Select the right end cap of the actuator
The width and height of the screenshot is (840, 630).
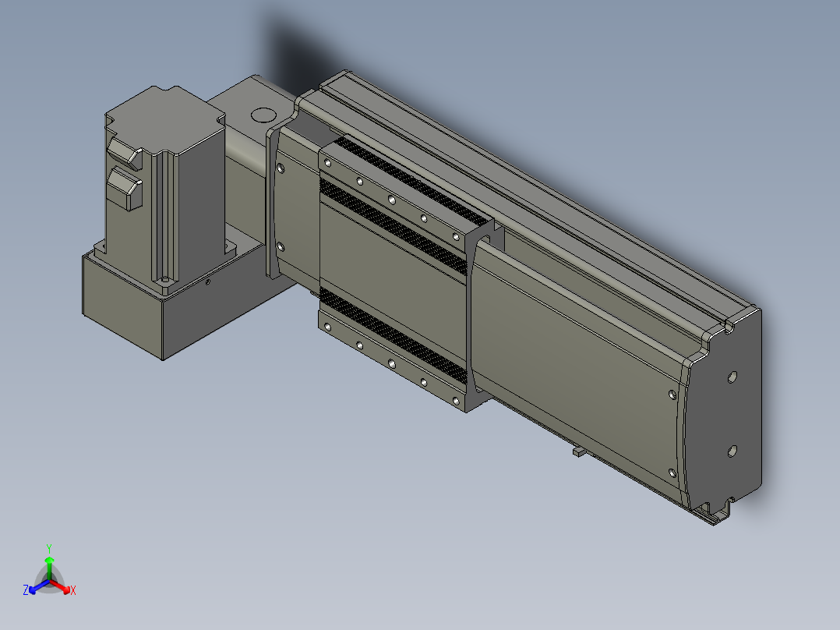point(725,412)
